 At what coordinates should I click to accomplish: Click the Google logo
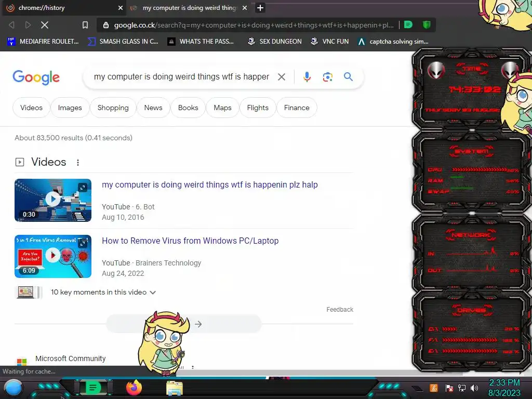[36, 77]
